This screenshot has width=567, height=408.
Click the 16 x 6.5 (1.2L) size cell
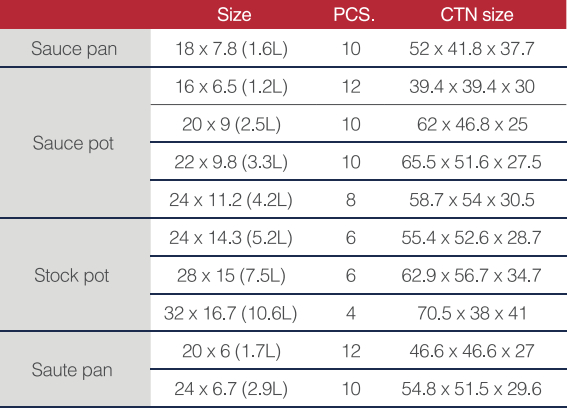231,86
